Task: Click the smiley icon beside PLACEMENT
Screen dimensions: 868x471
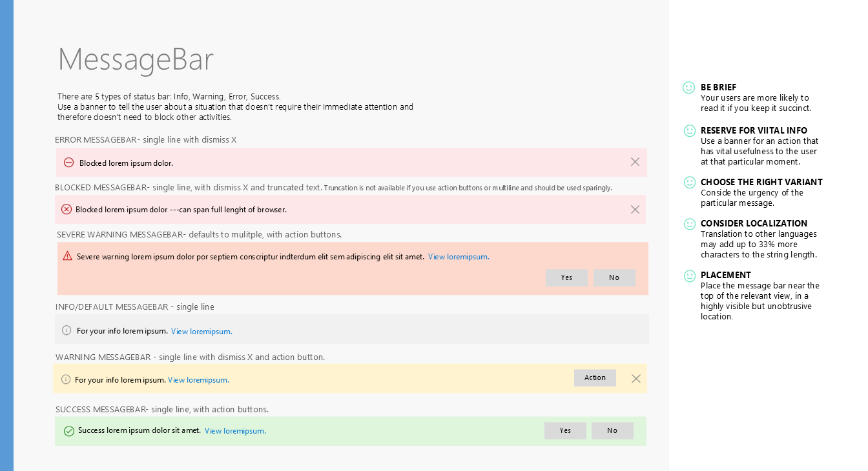Action: click(x=690, y=276)
